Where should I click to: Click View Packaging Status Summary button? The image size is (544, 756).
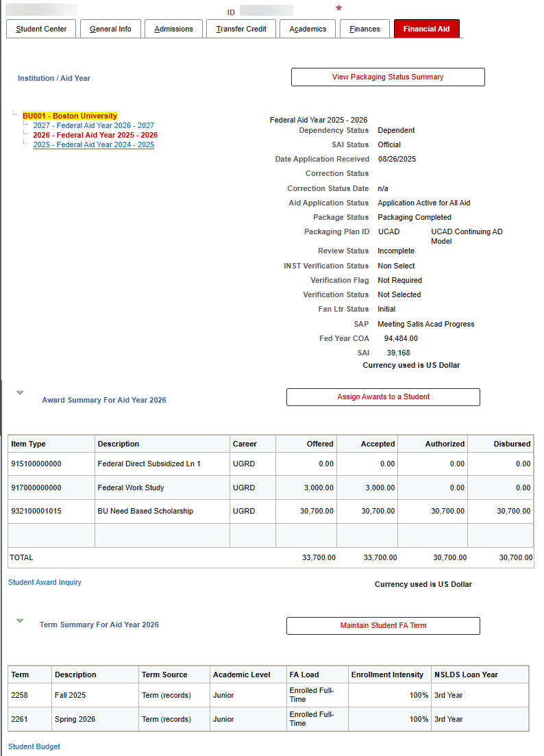[388, 77]
